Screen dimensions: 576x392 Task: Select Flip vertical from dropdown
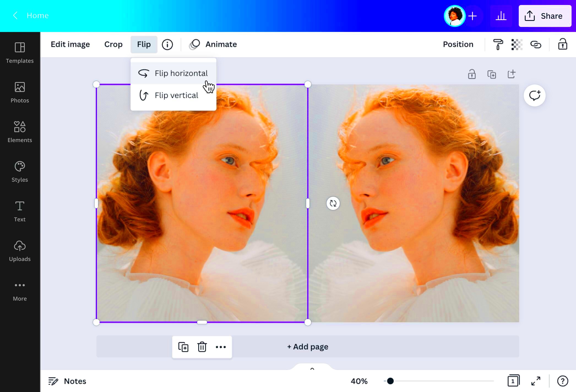(x=176, y=95)
